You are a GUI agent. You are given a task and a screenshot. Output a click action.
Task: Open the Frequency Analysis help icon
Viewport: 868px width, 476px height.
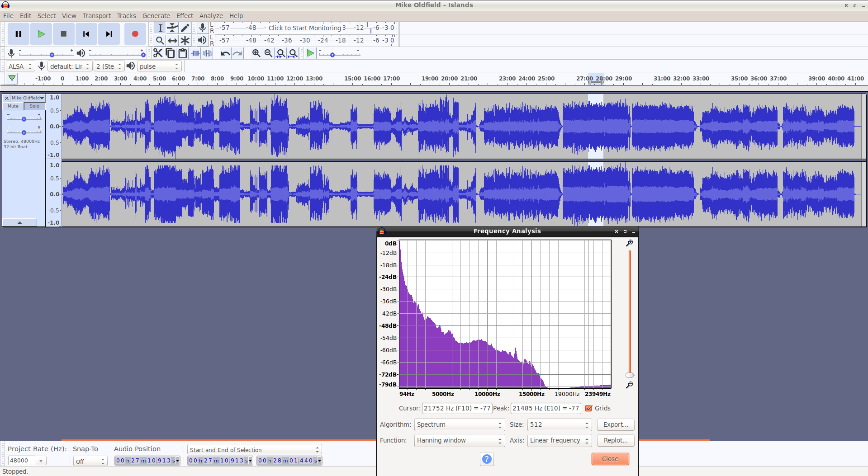pyautogui.click(x=487, y=459)
